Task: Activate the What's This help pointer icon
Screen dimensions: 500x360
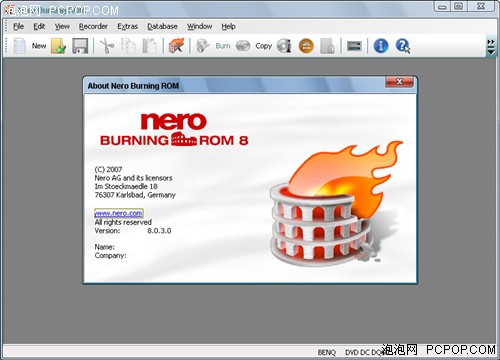Action: [x=403, y=46]
